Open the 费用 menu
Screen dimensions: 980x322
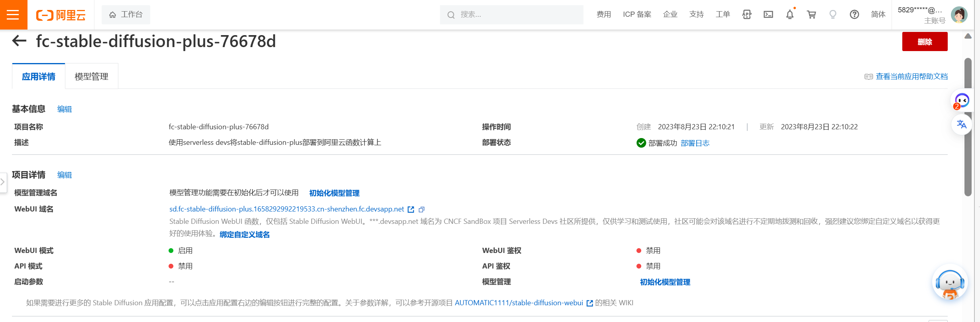(604, 14)
